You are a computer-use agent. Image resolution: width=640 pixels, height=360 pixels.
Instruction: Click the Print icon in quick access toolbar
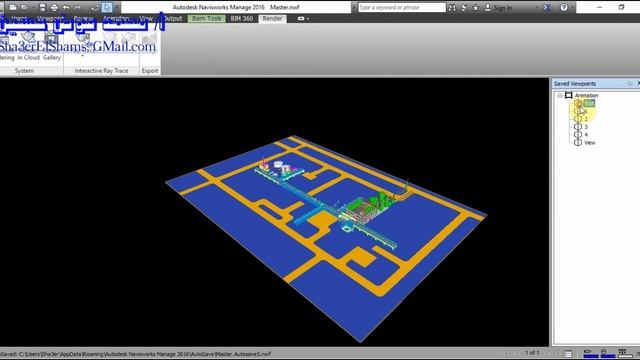pyautogui.click(x=54, y=7)
